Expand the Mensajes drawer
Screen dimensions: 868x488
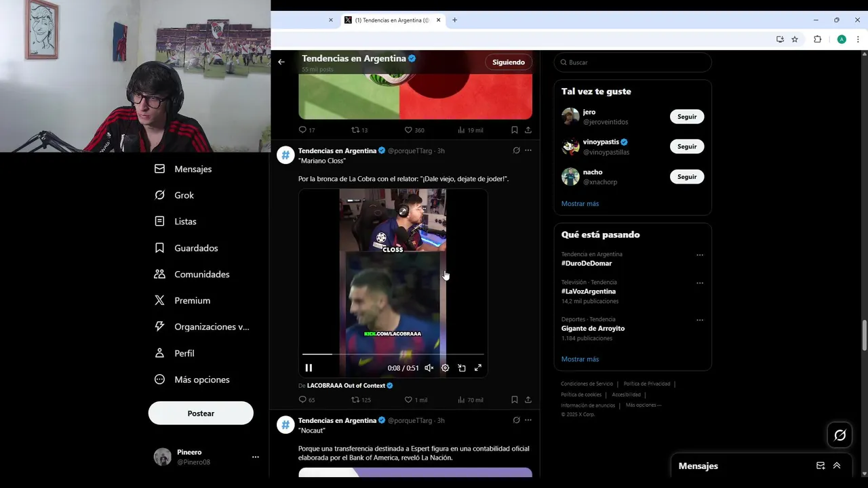837,466
